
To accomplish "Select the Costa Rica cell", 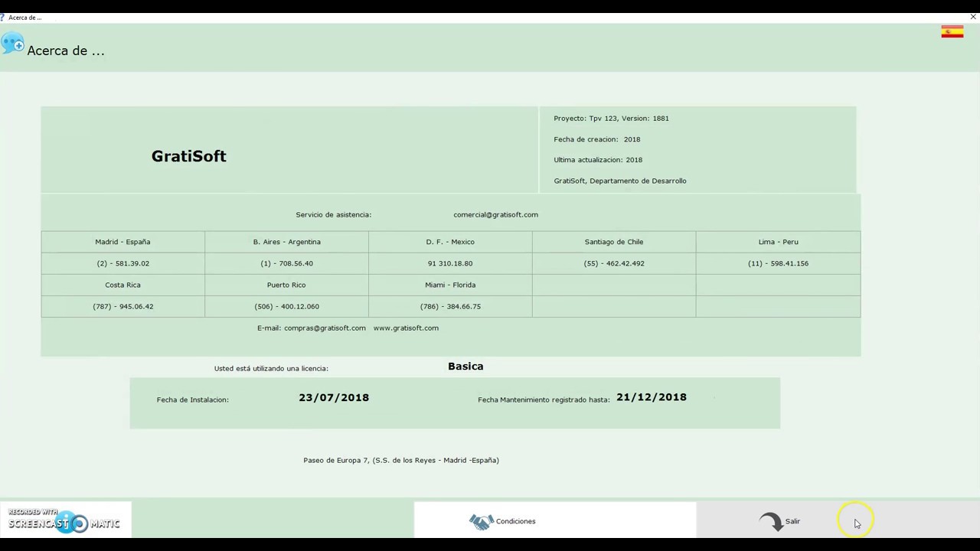I will (122, 285).
